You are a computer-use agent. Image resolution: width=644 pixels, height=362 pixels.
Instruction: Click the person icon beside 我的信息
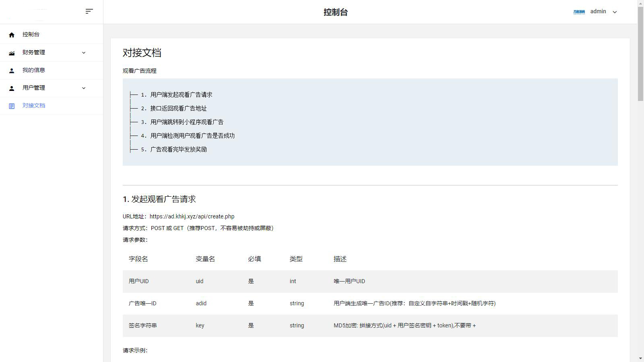[x=12, y=70]
